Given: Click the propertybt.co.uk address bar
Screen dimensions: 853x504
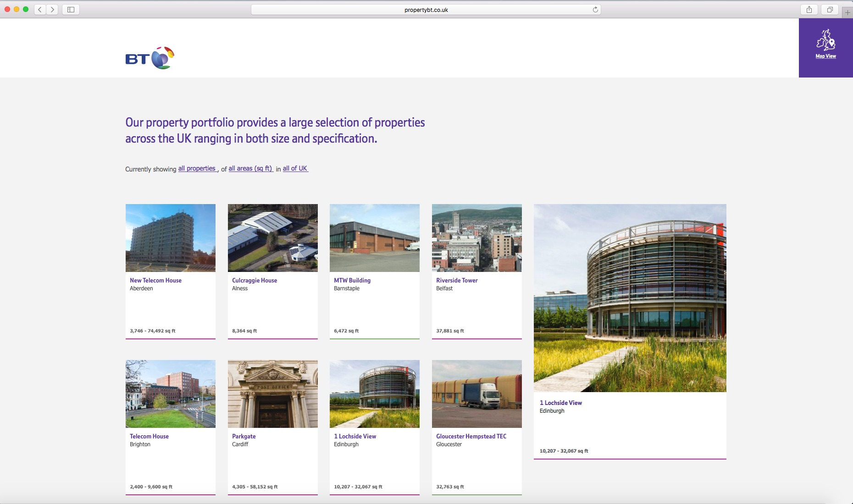Looking at the screenshot, I should click(426, 10).
